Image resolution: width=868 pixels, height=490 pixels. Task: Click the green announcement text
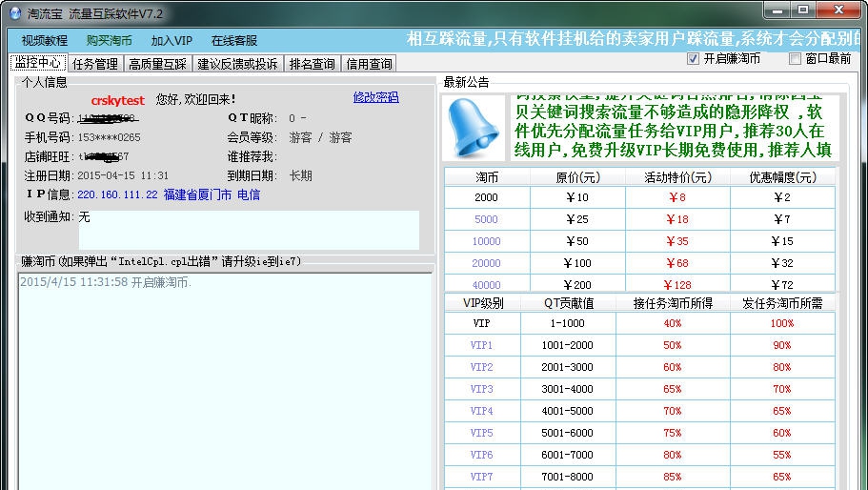673,128
